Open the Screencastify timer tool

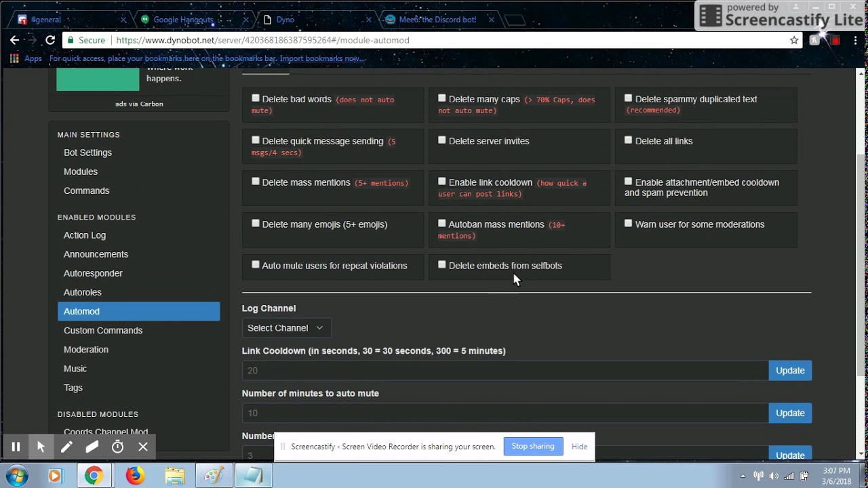click(x=117, y=447)
